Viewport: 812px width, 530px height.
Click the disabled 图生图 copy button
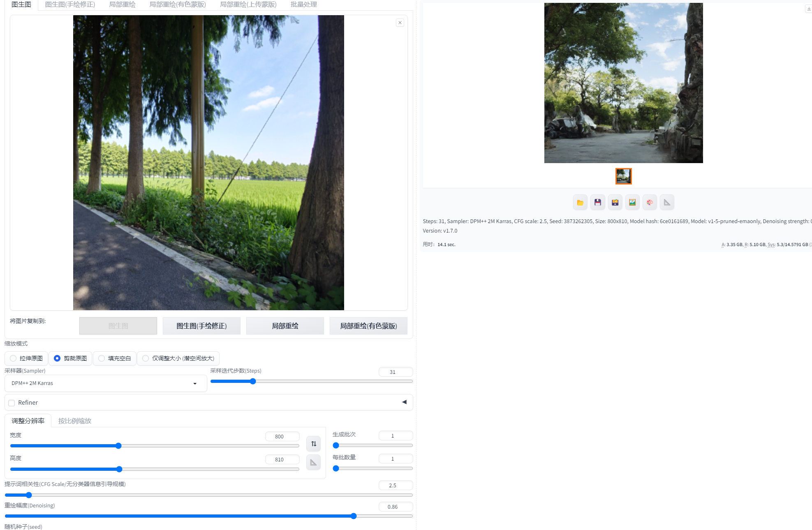point(118,326)
